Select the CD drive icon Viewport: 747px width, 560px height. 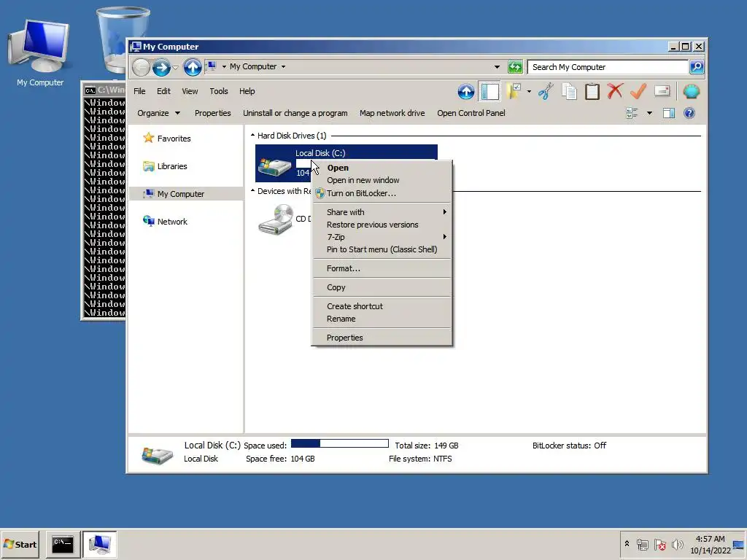[275, 219]
